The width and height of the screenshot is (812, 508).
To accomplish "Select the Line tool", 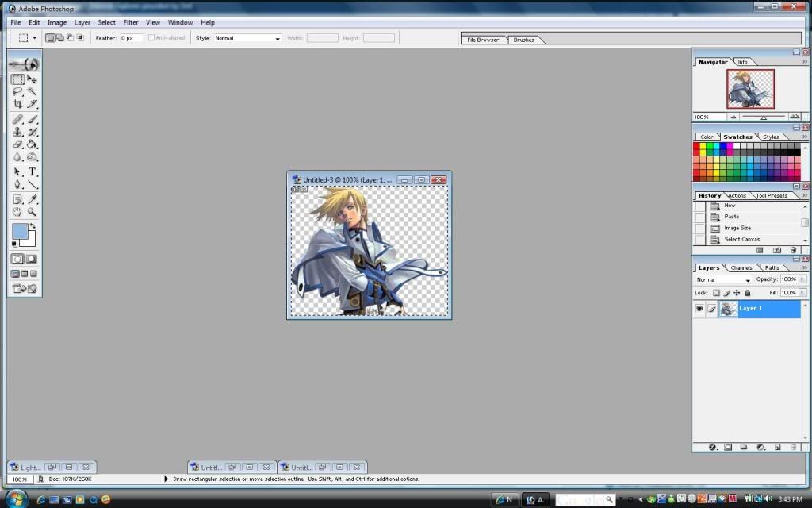I will (x=32, y=184).
